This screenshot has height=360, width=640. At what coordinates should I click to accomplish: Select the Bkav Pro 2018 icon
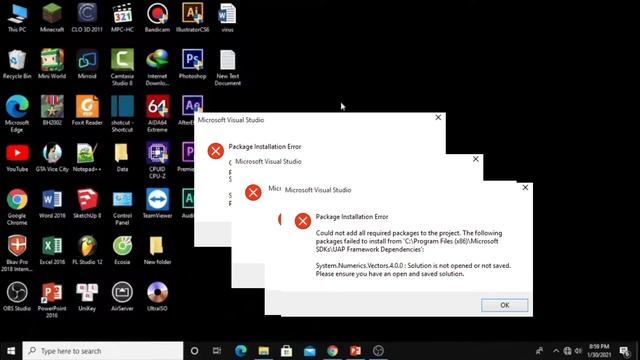(x=17, y=253)
